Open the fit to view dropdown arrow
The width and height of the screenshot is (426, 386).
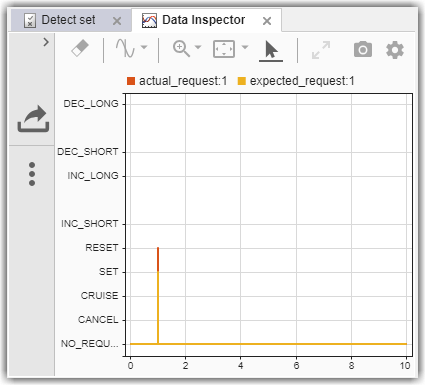[x=245, y=47]
